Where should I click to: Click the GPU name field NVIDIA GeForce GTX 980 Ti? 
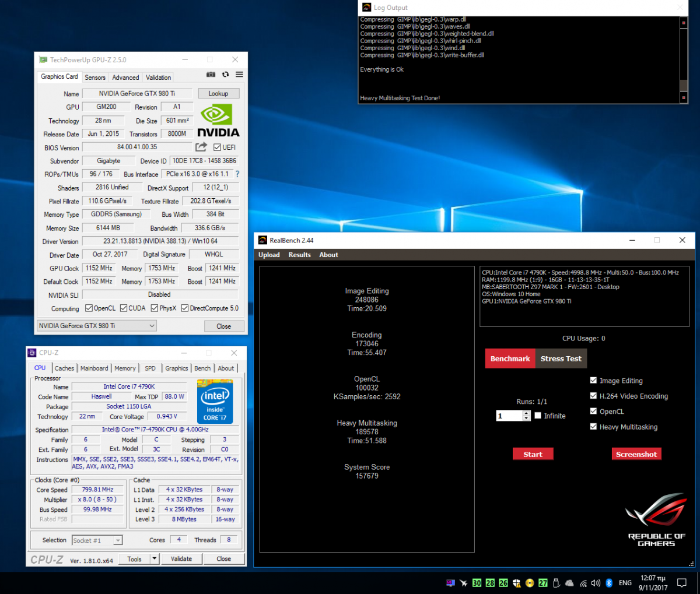tap(136, 93)
